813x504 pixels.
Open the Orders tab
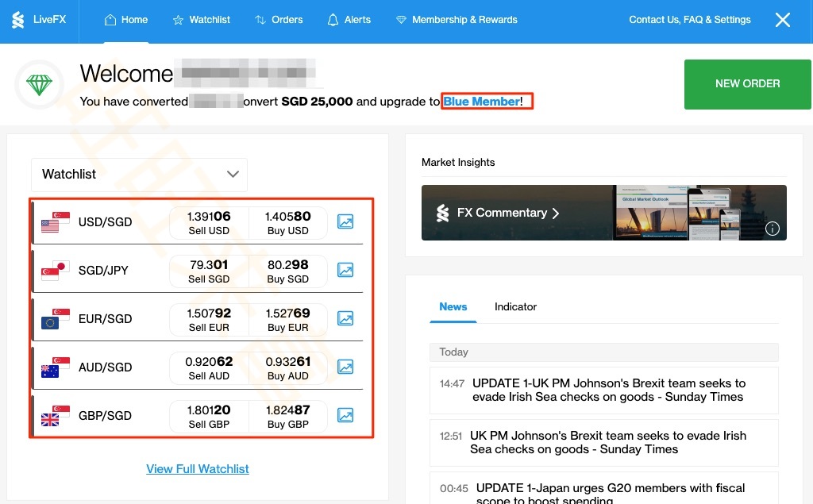click(279, 20)
